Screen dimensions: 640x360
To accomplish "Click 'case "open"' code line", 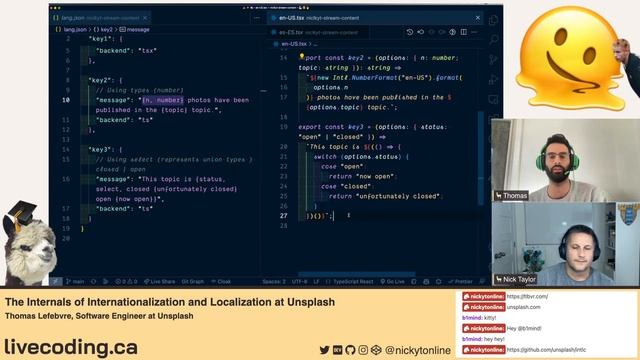I will point(342,167).
